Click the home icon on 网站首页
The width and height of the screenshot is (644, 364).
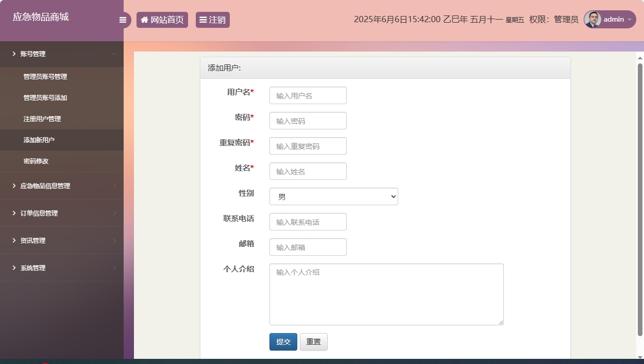pos(144,20)
